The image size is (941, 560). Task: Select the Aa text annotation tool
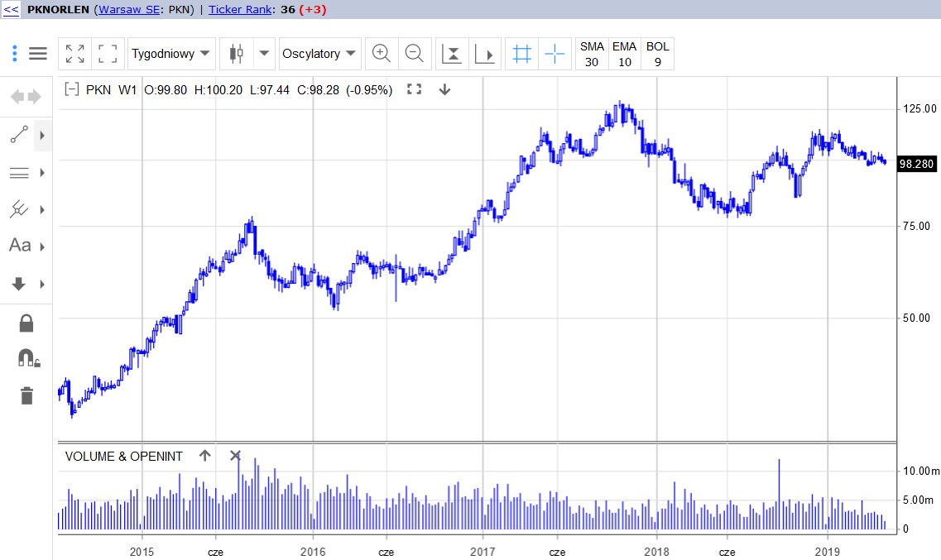pyautogui.click(x=20, y=245)
